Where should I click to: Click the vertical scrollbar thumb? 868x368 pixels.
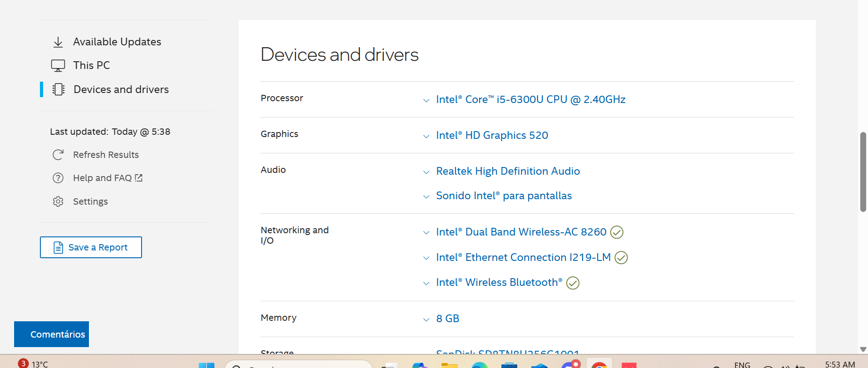(x=863, y=172)
